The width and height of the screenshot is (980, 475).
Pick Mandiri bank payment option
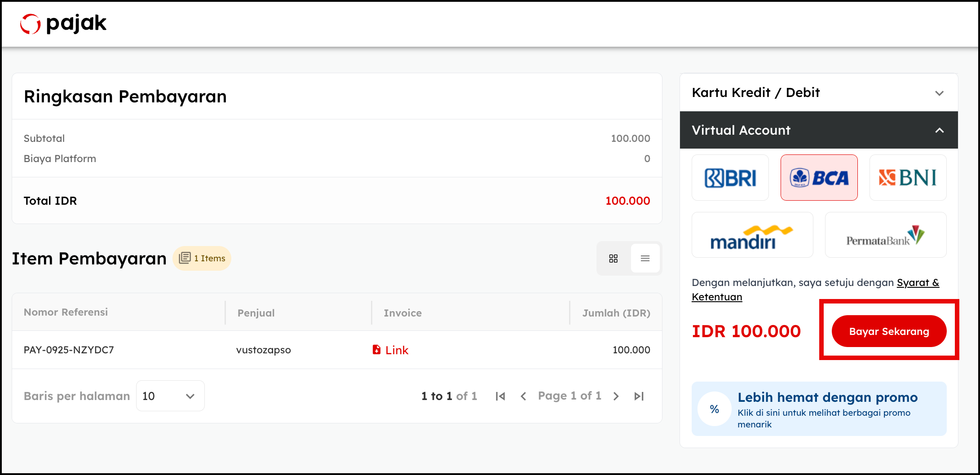coord(752,235)
